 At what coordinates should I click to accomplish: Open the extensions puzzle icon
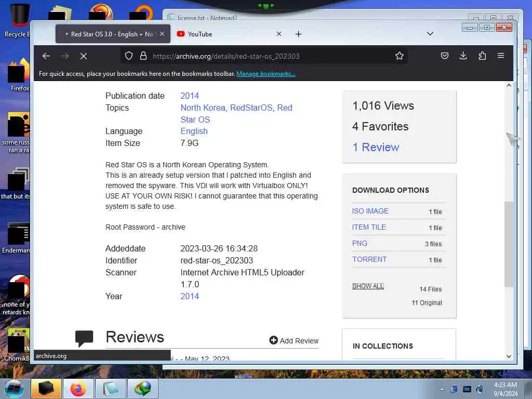(482, 56)
